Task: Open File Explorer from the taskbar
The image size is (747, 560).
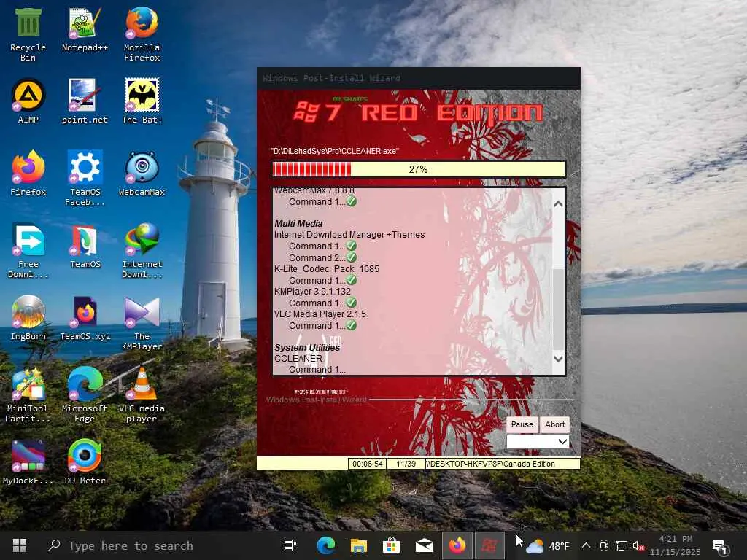Action: point(359,545)
